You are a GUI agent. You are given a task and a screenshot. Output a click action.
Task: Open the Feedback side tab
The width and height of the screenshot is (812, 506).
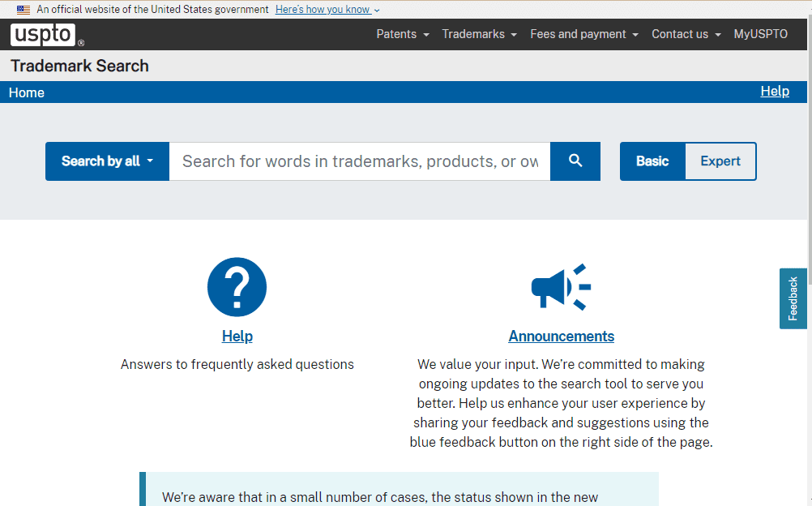pos(793,298)
